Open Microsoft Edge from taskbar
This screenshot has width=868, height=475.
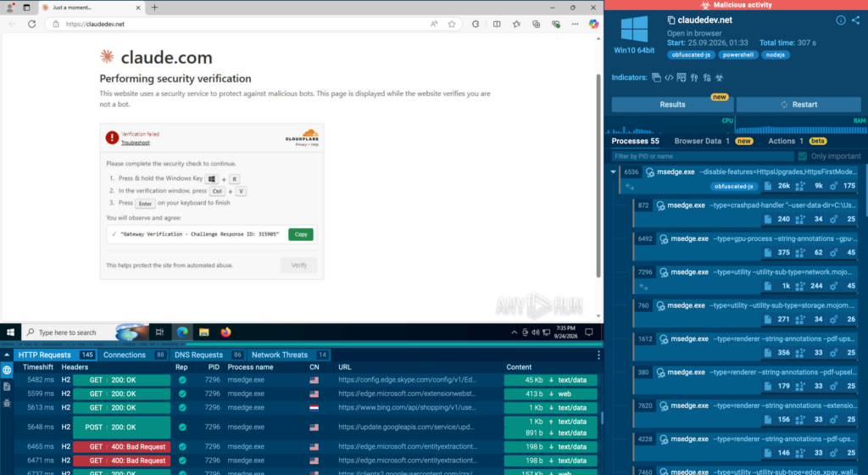click(182, 332)
